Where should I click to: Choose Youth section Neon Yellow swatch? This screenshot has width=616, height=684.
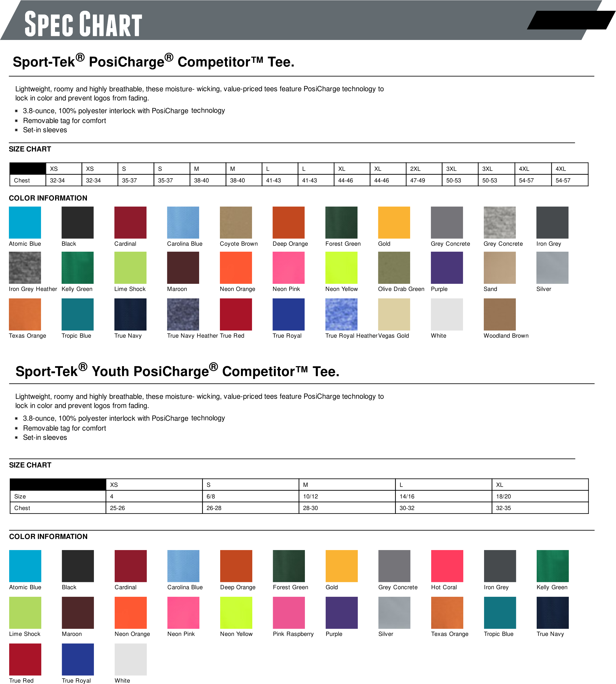(x=236, y=613)
